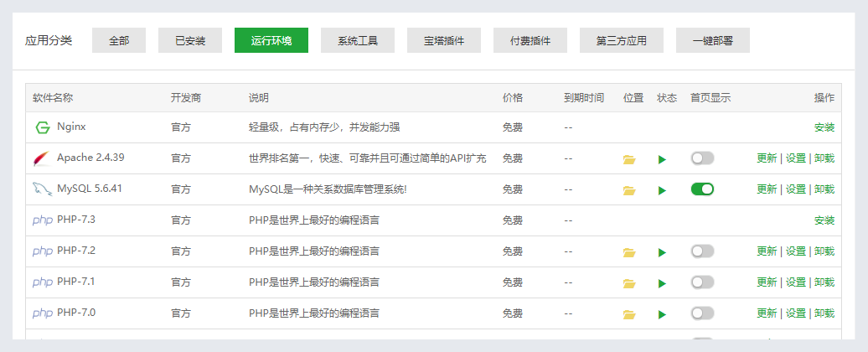Click 更新 for Apache 2.4.39

tap(767, 158)
